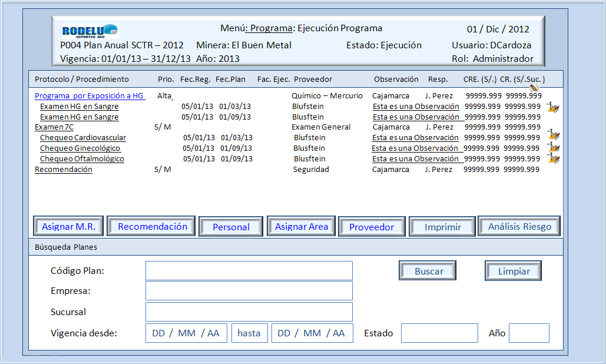606x364 pixels.
Task: Click the Usuario: DCardoza text
Action: point(491,45)
